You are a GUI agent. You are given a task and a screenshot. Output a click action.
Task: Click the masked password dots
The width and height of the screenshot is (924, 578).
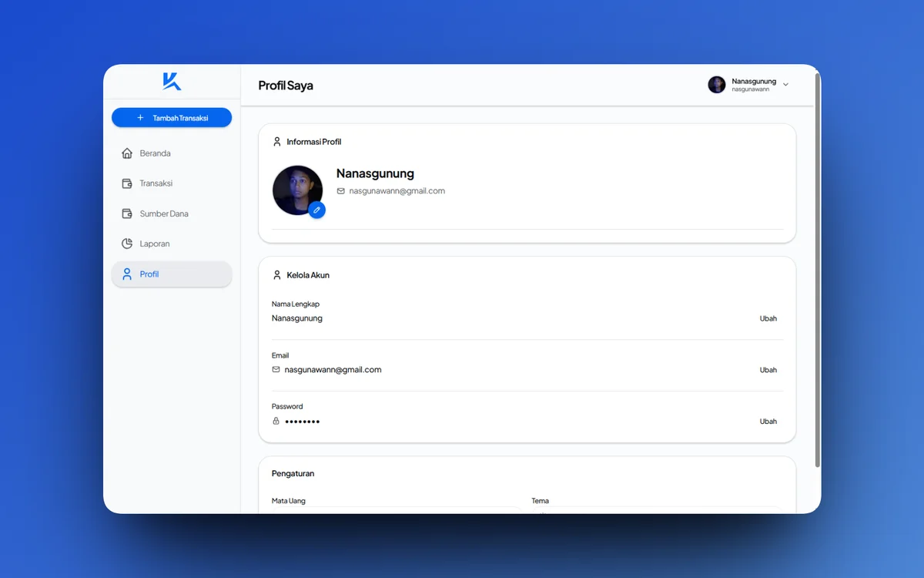pos(303,422)
